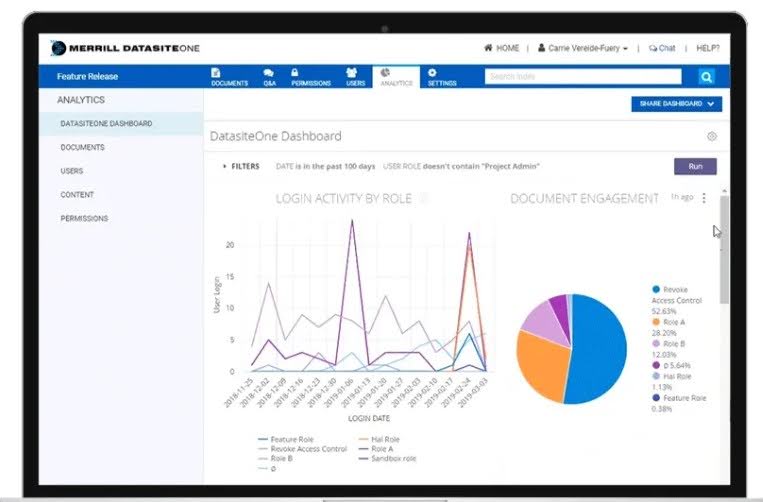This screenshot has width=763, height=502.
Task: Click the magnifier search button
Action: point(706,76)
